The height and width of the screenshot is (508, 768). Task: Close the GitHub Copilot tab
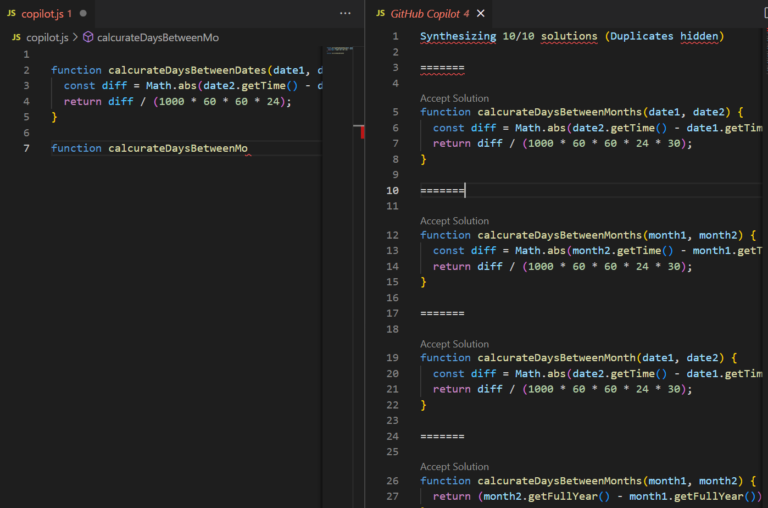coord(480,13)
